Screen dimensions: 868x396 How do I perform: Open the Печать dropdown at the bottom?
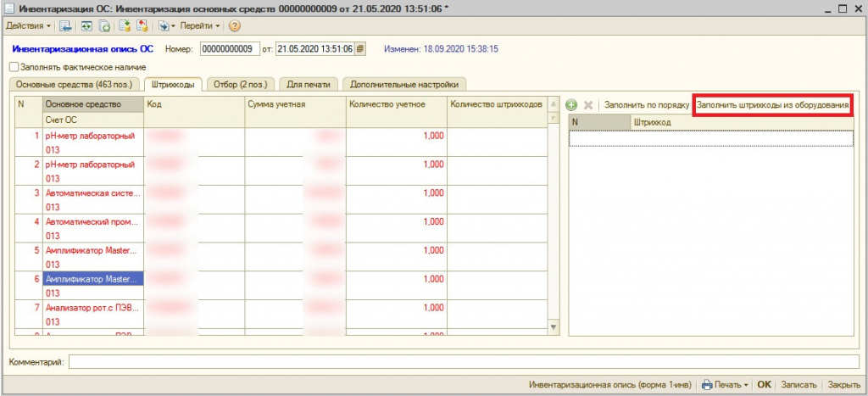pyautogui.click(x=725, y=384)
